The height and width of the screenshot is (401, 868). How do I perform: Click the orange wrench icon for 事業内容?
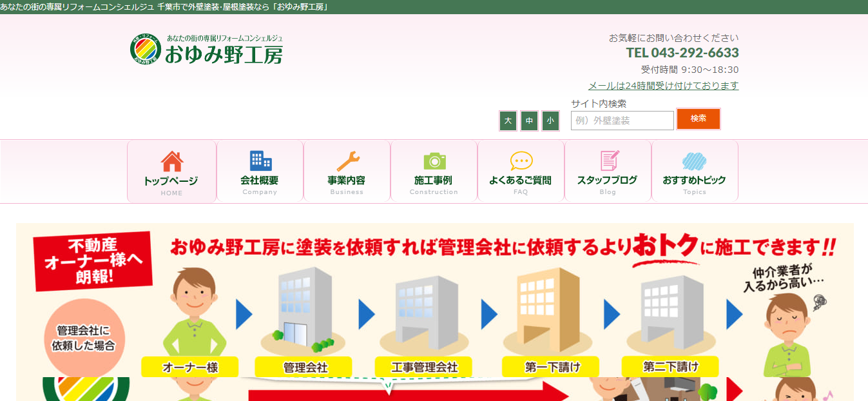347,161
